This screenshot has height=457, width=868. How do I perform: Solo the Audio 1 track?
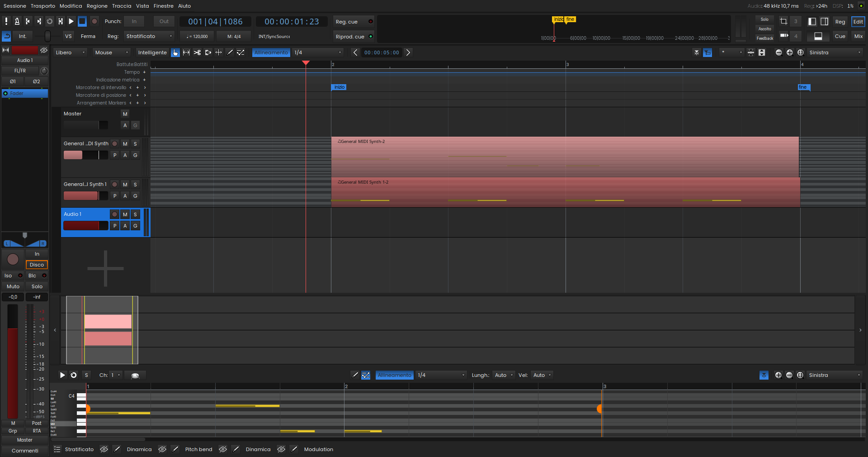point(135,214)
